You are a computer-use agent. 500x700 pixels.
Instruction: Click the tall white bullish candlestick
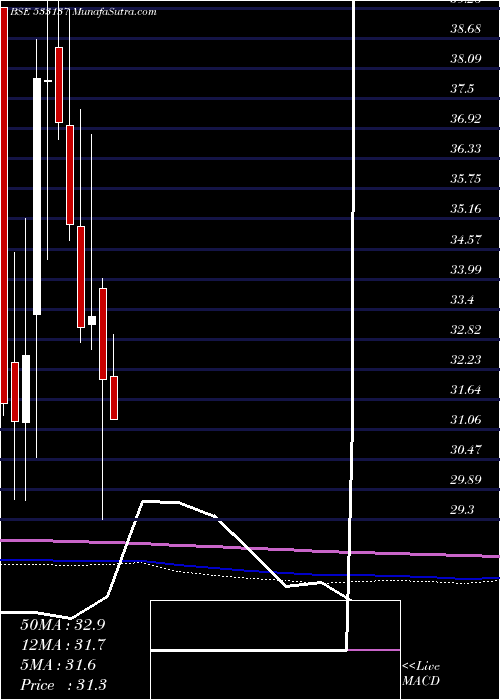point(37,196)
